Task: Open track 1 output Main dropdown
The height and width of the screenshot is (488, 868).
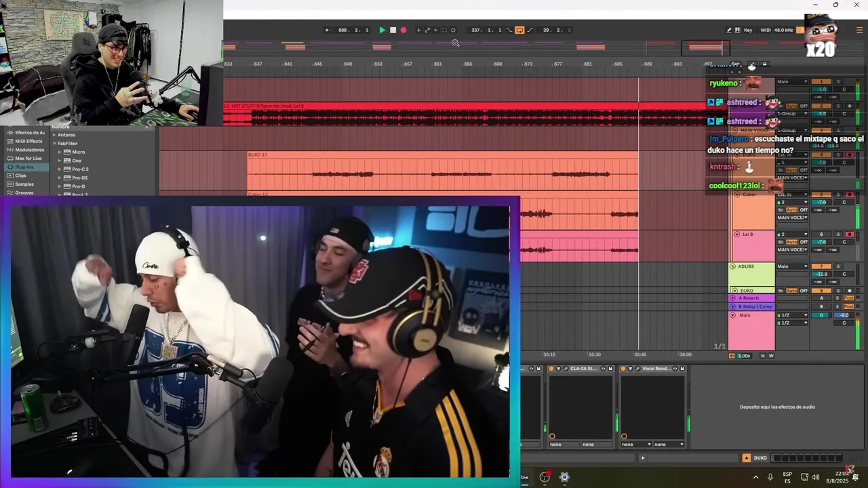Action: pos(792,81)
